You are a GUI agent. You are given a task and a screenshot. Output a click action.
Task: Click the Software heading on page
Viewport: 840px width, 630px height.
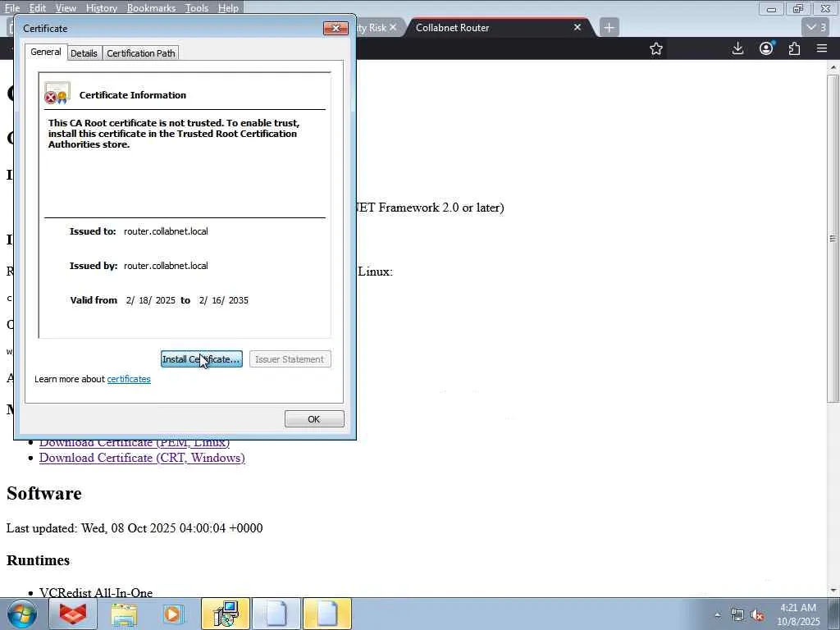coord(44,493)
